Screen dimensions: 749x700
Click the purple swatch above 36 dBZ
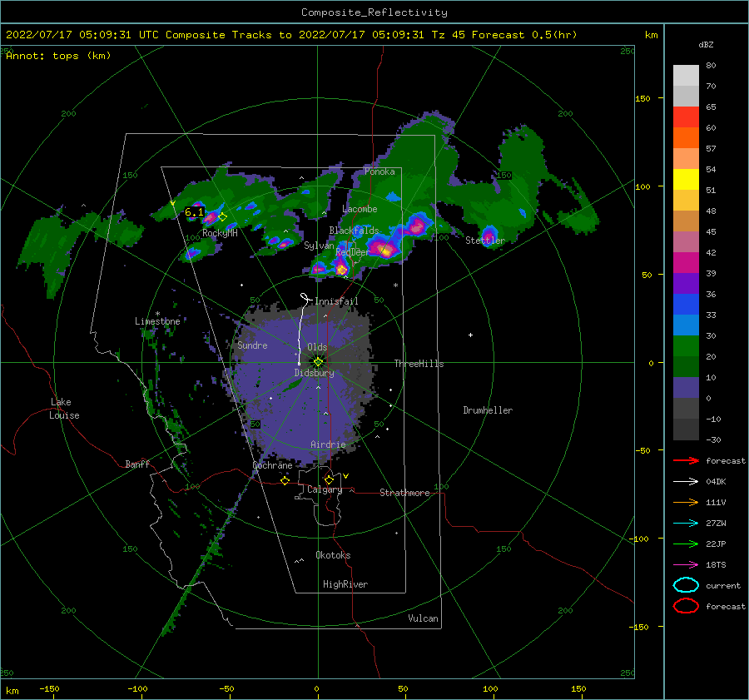[x=686, y=284]
